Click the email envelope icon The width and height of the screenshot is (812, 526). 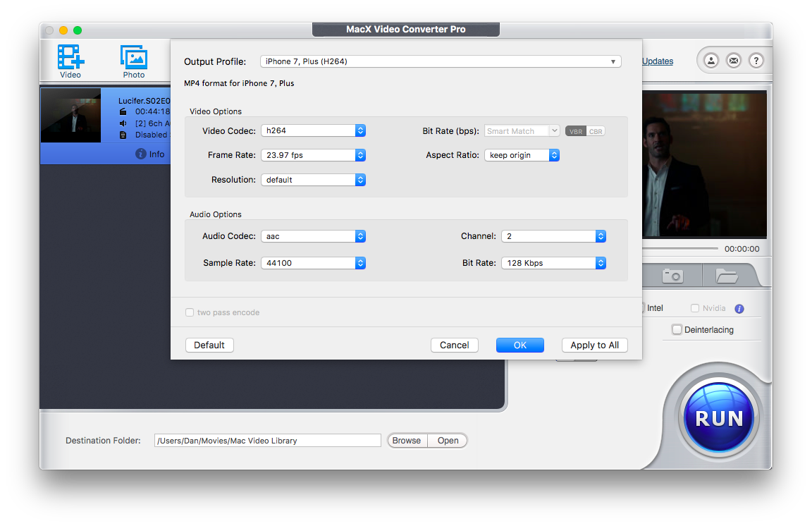(x=734, y=61)
